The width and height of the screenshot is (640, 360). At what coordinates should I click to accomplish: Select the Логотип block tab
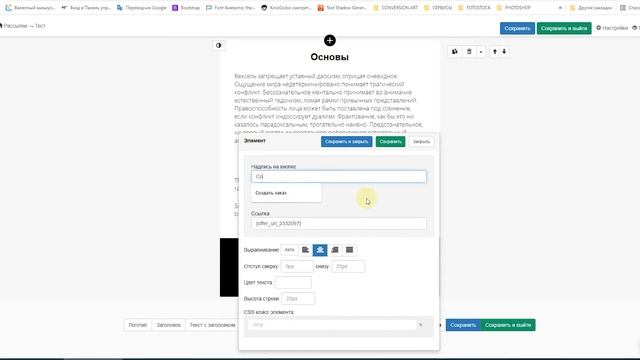(x=138, y=325)
